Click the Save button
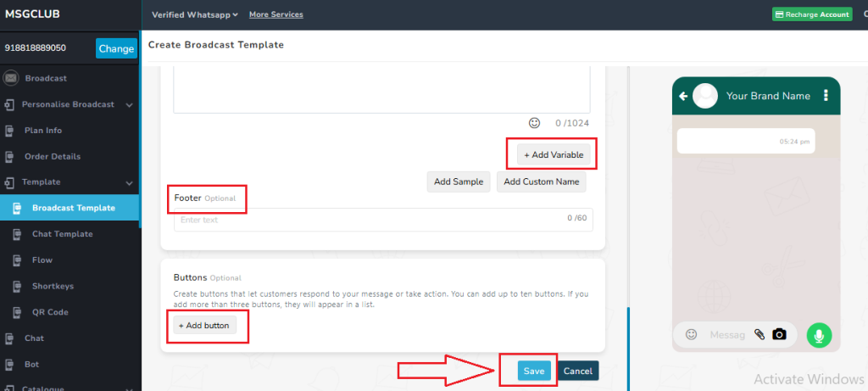The height and width of the screenshot is (391, 868). tap(534, 371)
